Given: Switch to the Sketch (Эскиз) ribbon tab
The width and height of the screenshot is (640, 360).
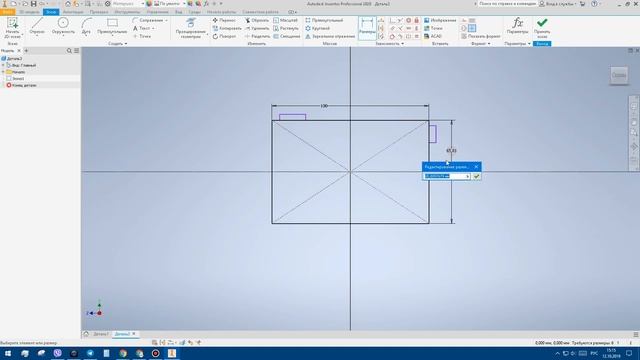Looking at the screenshot, I should (51, 12).
